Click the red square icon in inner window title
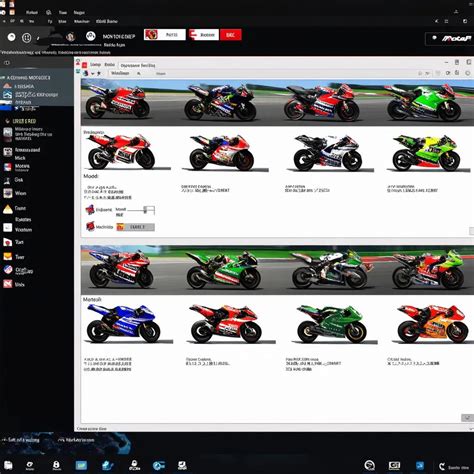 (x=85, y=65)
